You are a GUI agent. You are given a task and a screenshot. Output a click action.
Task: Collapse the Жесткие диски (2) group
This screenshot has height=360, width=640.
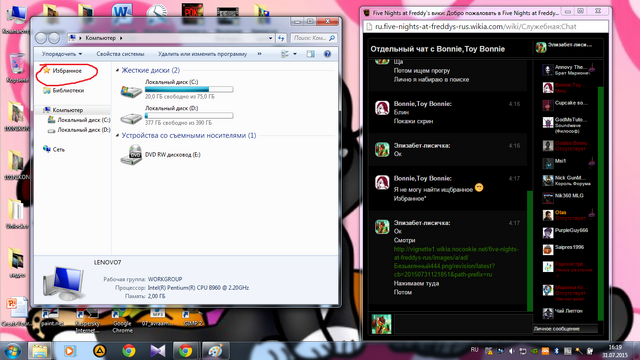tap(117, 70)
